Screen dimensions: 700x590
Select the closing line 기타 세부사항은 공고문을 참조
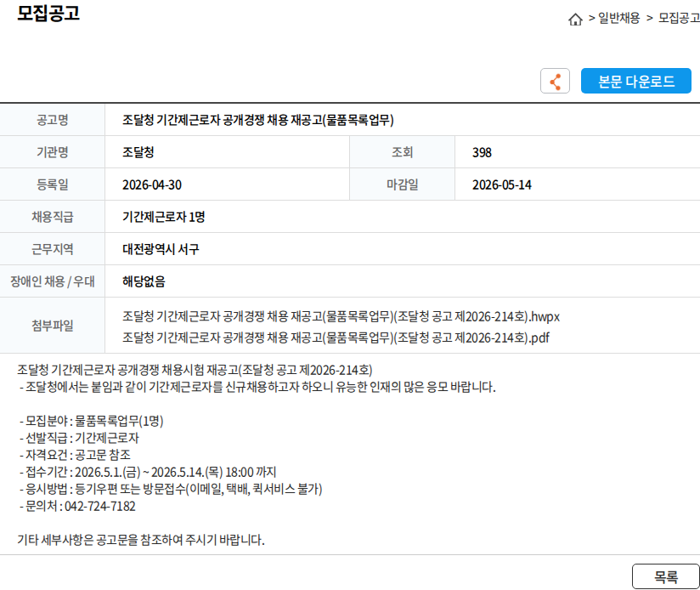pyautogui.click(x=141, y=540)
